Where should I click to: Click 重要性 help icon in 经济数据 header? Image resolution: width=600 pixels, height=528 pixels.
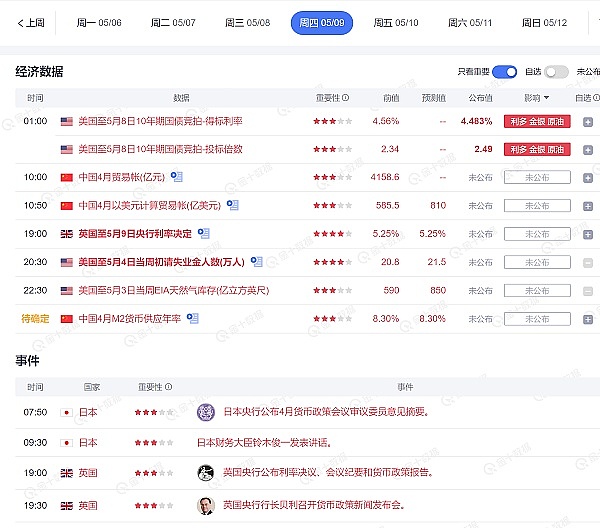tap(346, 98)
